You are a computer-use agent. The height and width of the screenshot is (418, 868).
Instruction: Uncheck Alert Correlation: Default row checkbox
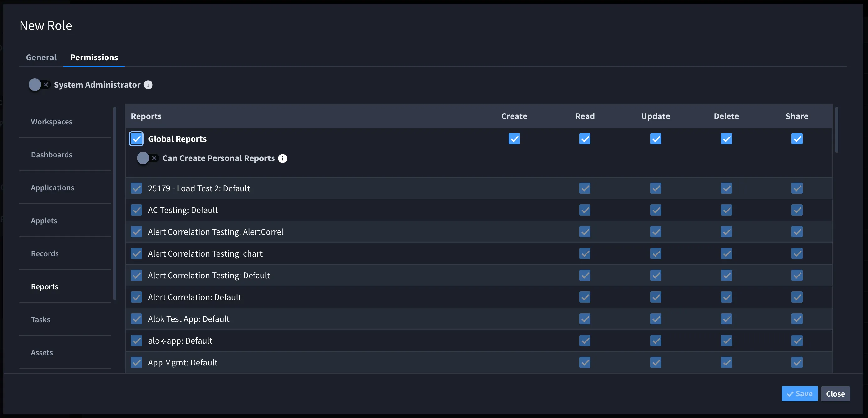click(136, 297)
